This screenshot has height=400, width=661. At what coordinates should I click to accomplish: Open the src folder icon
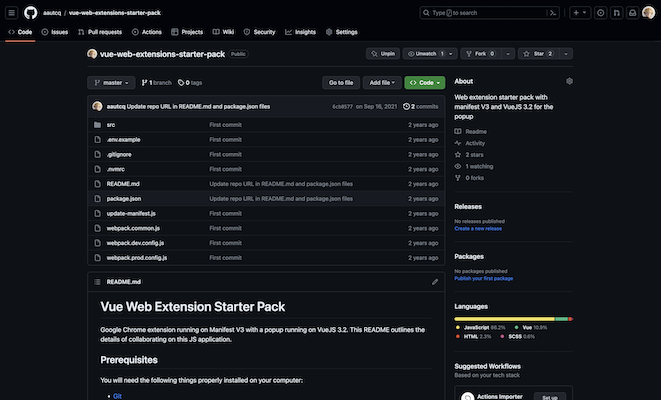click(97, 125)
